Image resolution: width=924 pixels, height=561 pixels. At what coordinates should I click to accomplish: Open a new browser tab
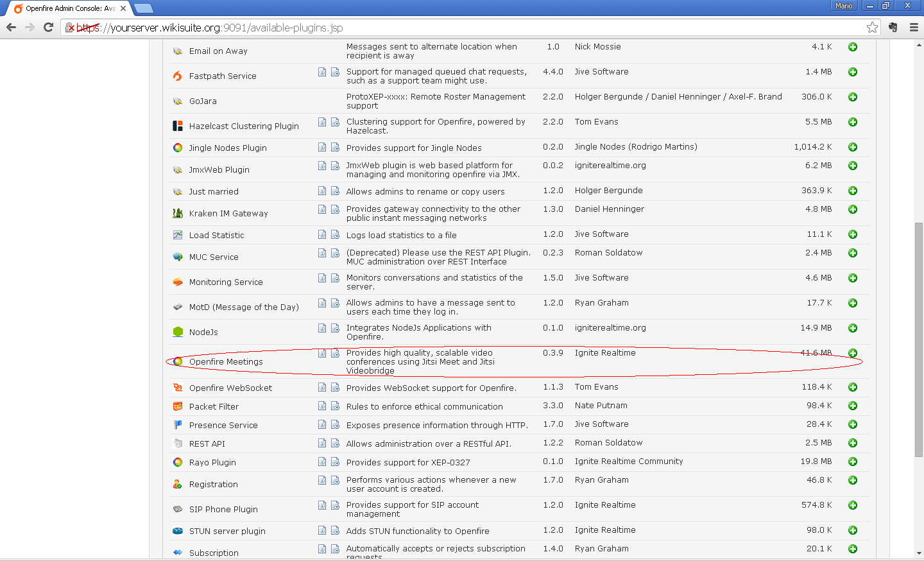pyautogui.click(x=144, y=8)
